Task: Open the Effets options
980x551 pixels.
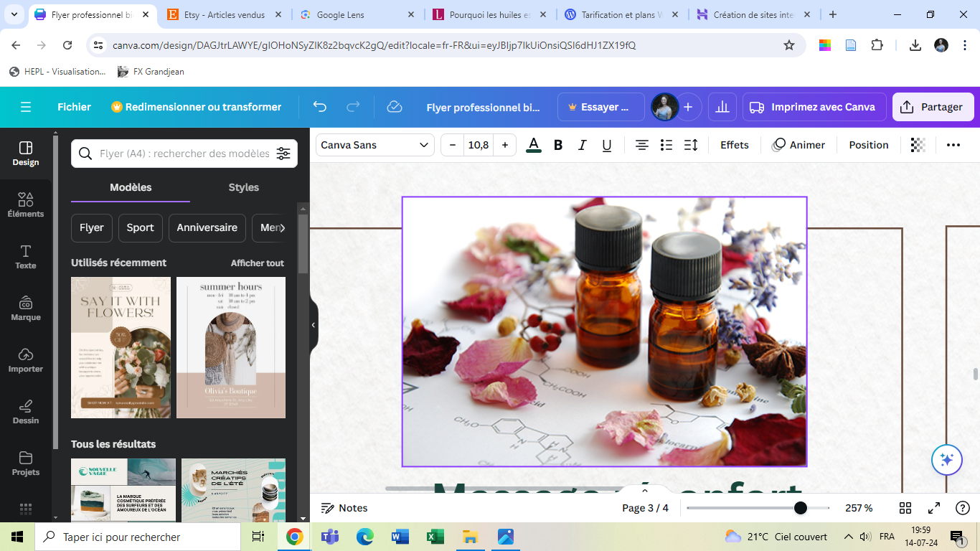Action: 735,145
